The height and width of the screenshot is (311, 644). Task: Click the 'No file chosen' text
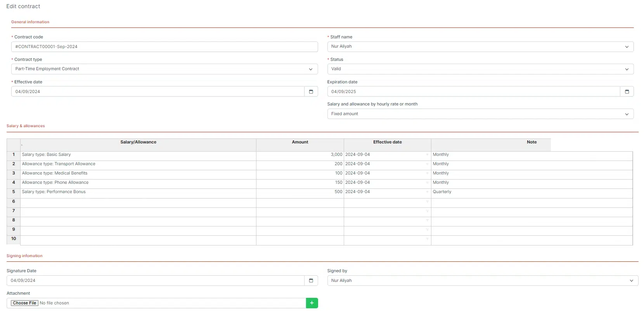pyautogui.click(x=54, y=303)
